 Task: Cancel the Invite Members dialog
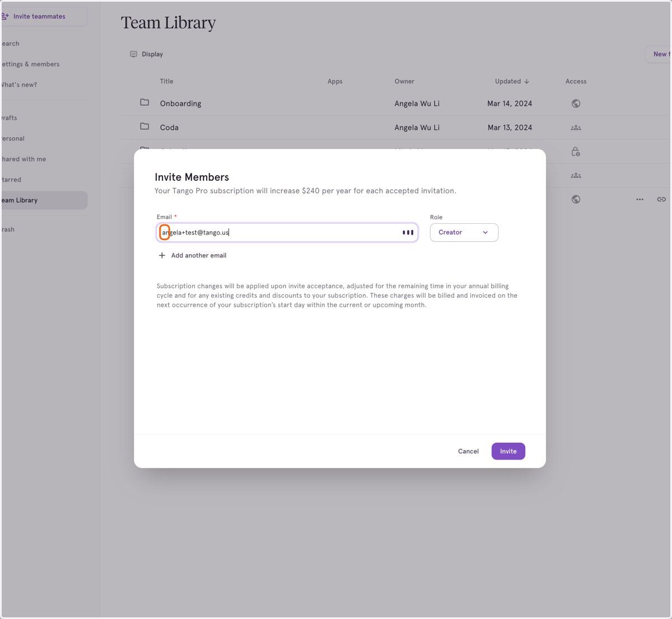tap(468, 451)
